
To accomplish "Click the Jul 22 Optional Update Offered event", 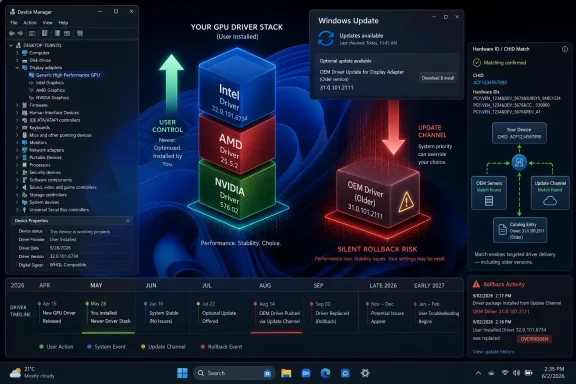I will [x=217, y=312].
